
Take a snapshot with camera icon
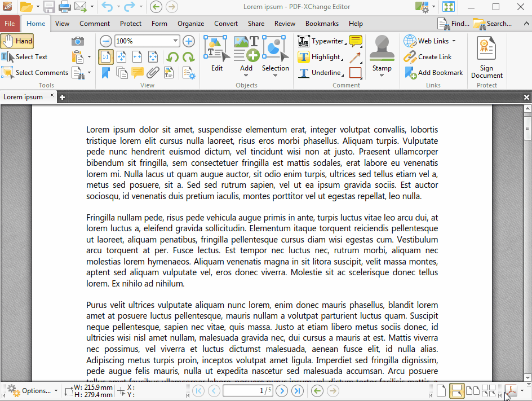pos(78,41)
